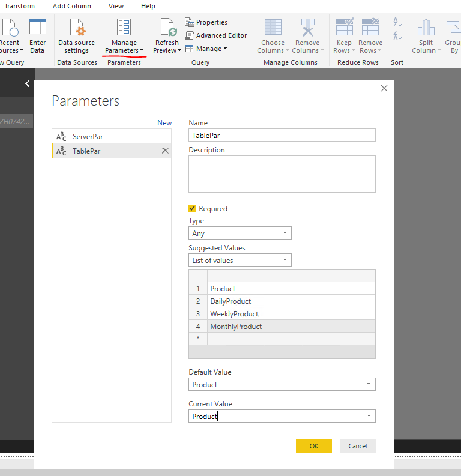Click the Description text area
This screenshot has height=476, width=461.
(x=282, y=174)
